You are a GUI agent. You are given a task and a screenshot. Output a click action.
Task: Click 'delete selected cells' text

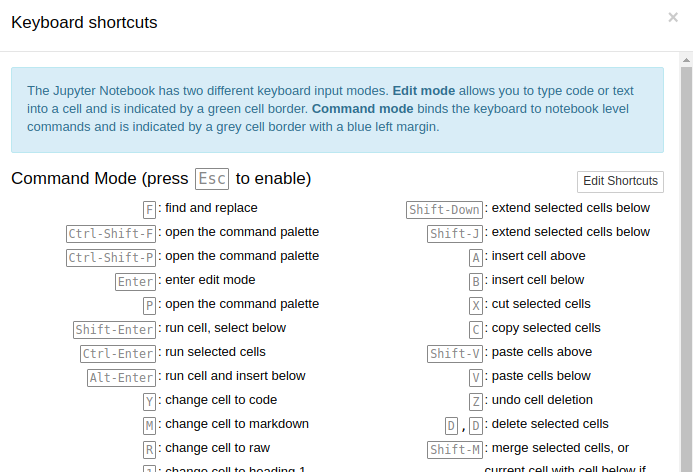pyautogui.click(x=550, y=424)
